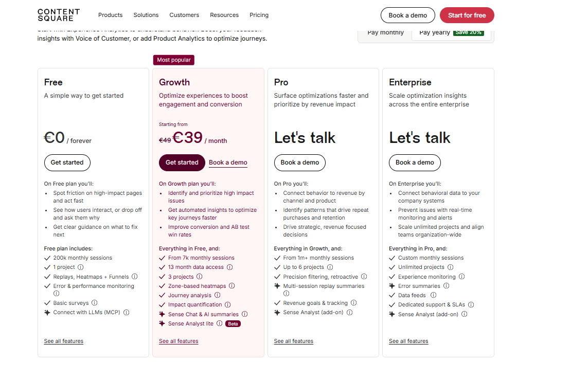Click info icon next to 1 project
Screen dimensions: 588x381
81,267
